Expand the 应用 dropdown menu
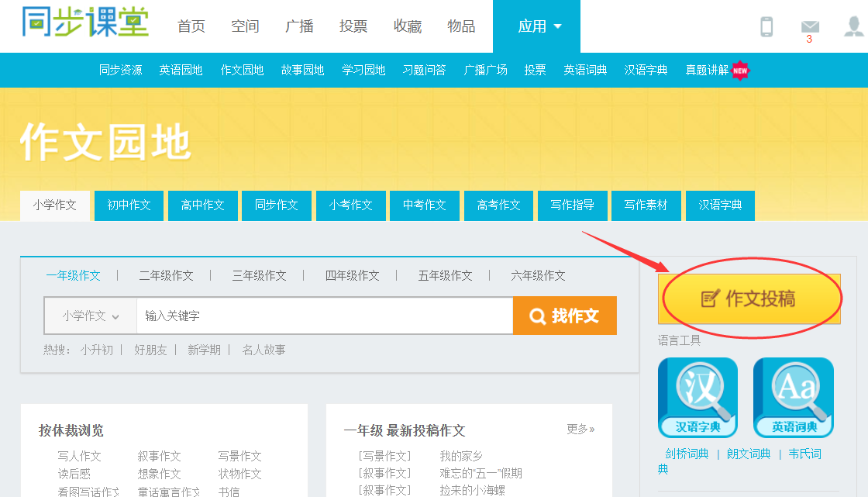 point(539,26)
